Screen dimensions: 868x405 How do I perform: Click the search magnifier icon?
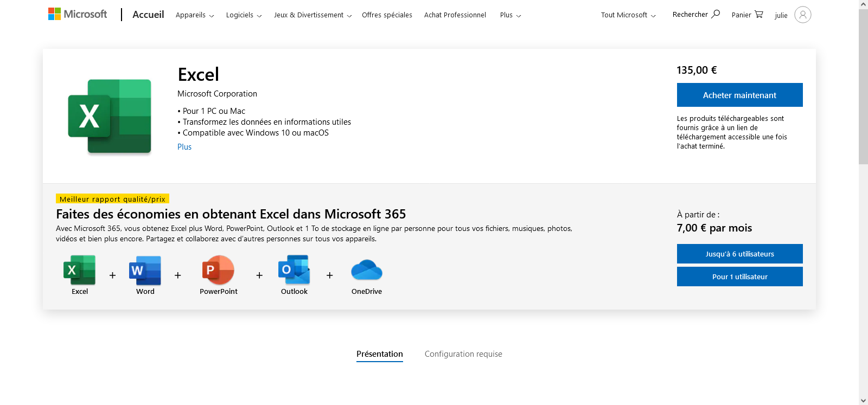click(x=716, y=14)
